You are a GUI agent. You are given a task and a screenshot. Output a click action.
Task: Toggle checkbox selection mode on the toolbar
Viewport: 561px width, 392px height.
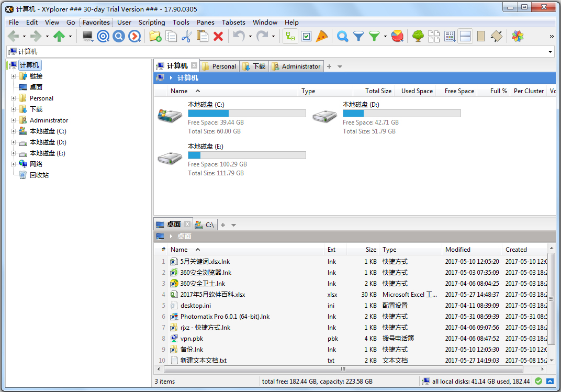(x=306, y=36)
